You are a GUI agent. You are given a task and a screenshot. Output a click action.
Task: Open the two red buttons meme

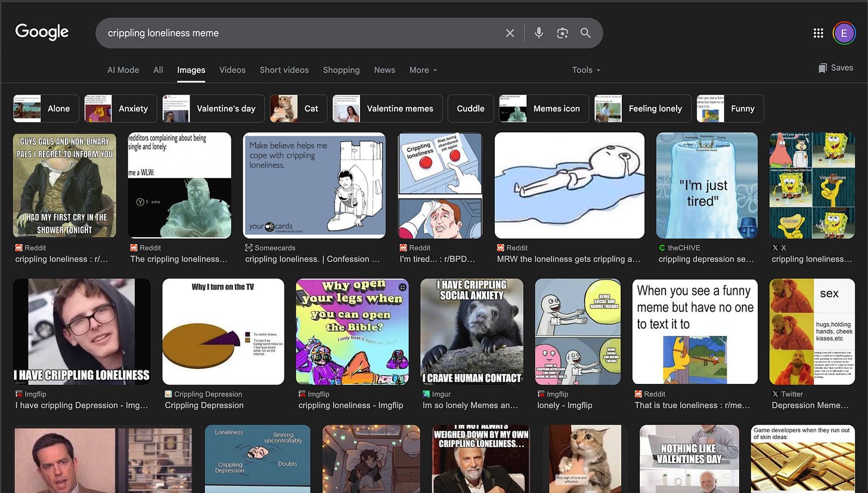tap(440, 185)
